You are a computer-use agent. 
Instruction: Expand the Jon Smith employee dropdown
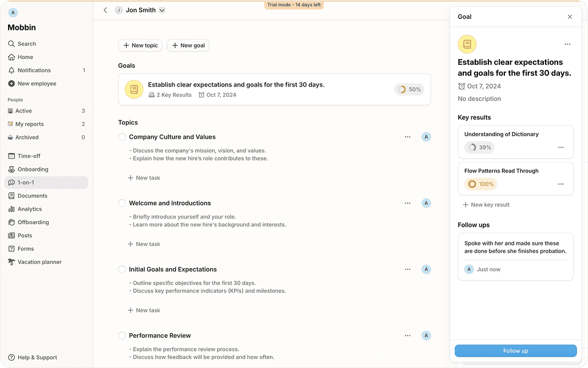162,10
